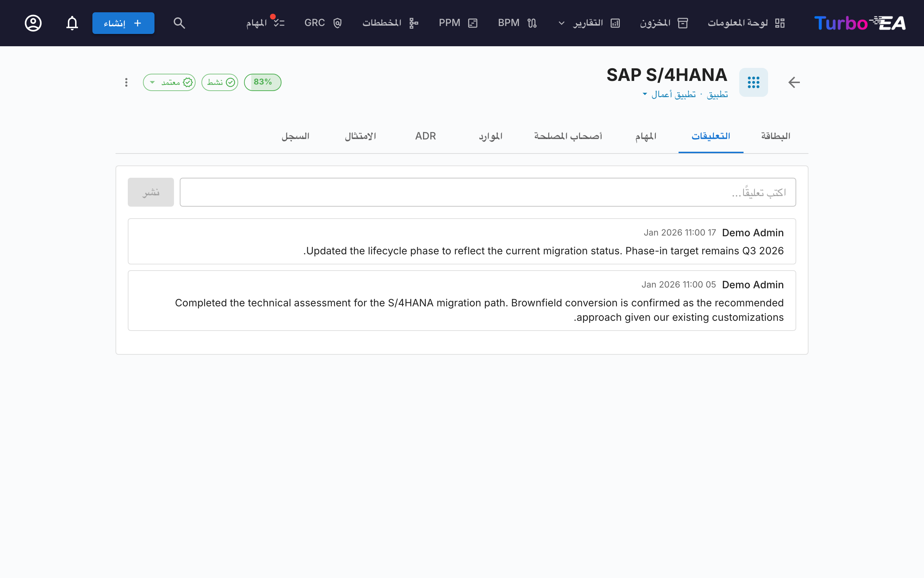Open the السجل history tab
Image resolution: width=924 pixels, height=578 pixels.
coord(296,136)
